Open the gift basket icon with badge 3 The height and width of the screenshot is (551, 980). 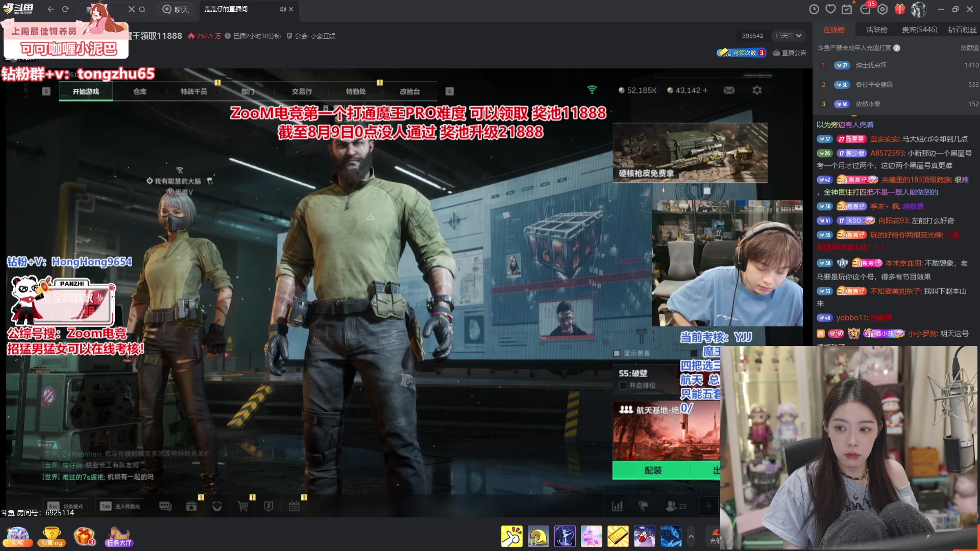click(x=85, y=536)
